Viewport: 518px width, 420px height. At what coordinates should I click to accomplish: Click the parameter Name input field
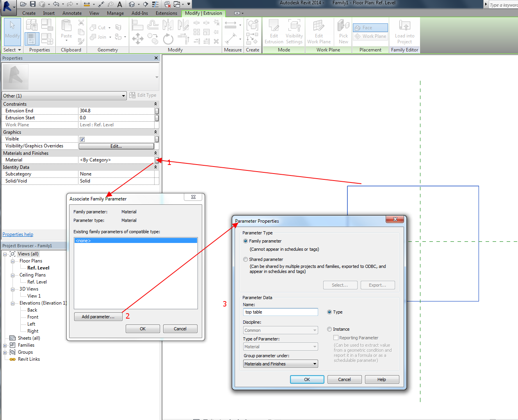click(281, 312)
